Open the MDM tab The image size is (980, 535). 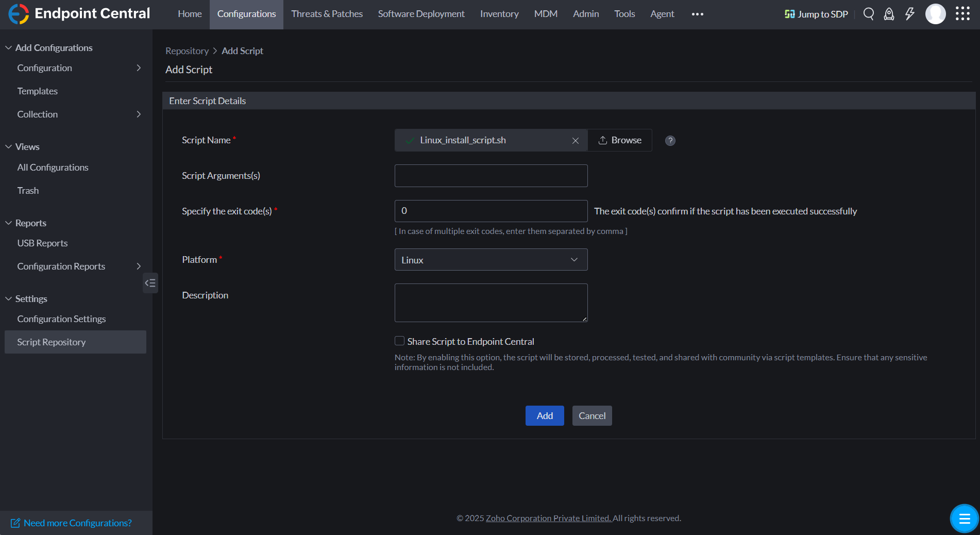tap(546, 14)
